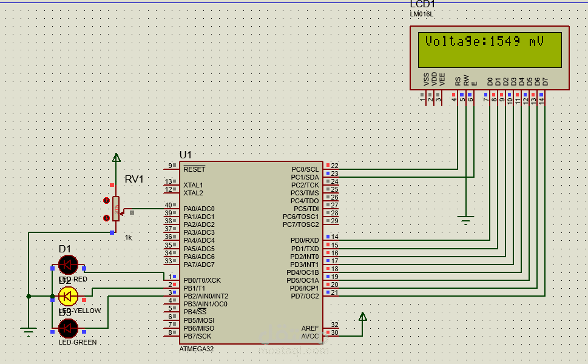Screen dimensions: 588x364
Task: Select the PD7/OC2 pin label
Action: point(305,296)
